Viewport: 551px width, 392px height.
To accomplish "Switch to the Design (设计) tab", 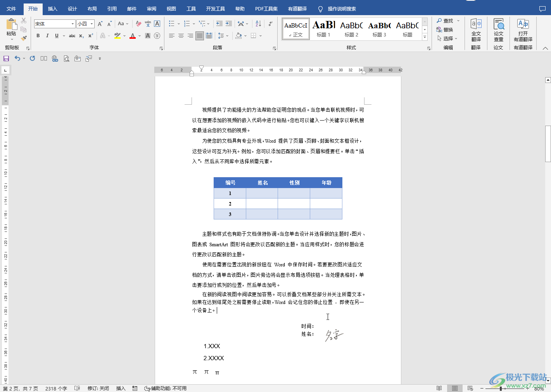I will pos(72,9).
